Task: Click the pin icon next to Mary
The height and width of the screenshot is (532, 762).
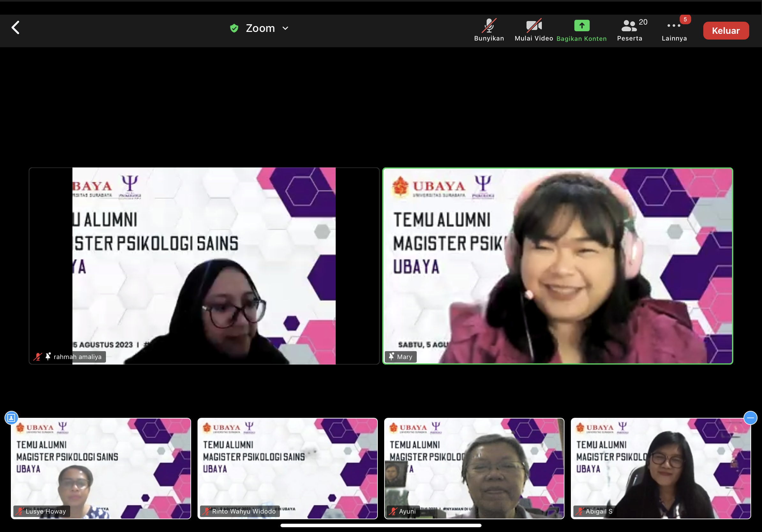Action: pyautogui.click(x=391, y=357)
